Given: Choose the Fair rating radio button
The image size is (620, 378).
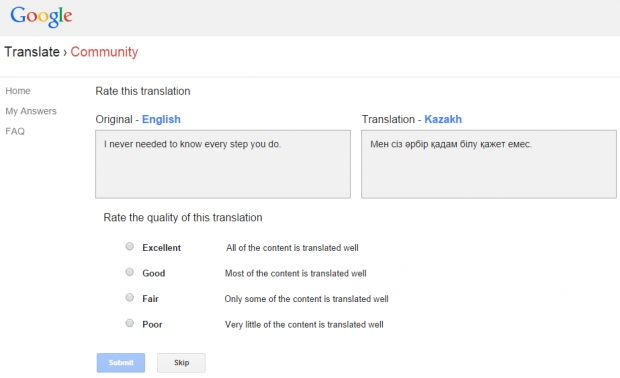Looking at the screenshot, I should tap(130, 297).
